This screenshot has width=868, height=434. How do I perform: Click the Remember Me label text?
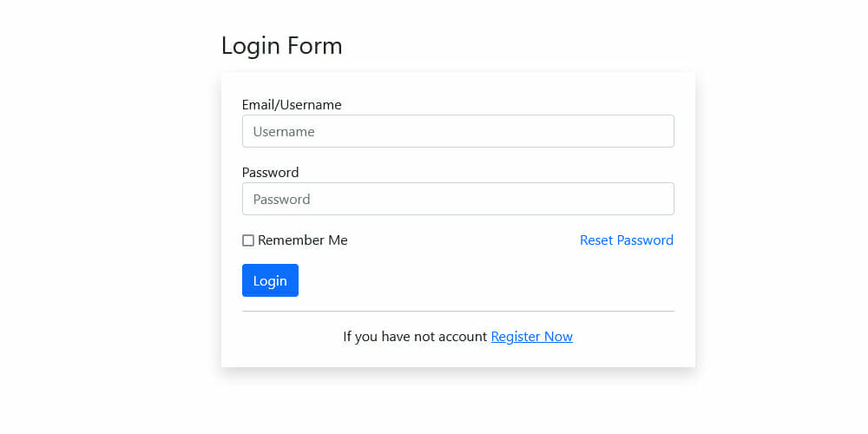click(x=302, y=240)
